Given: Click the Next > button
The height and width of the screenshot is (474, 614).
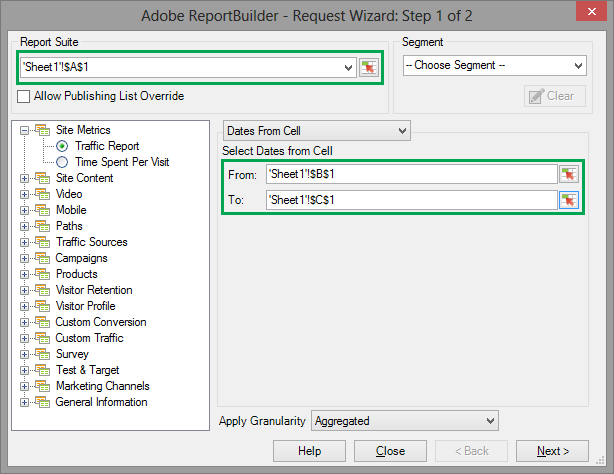Looking at the screenshot, I should pos(552,451).
